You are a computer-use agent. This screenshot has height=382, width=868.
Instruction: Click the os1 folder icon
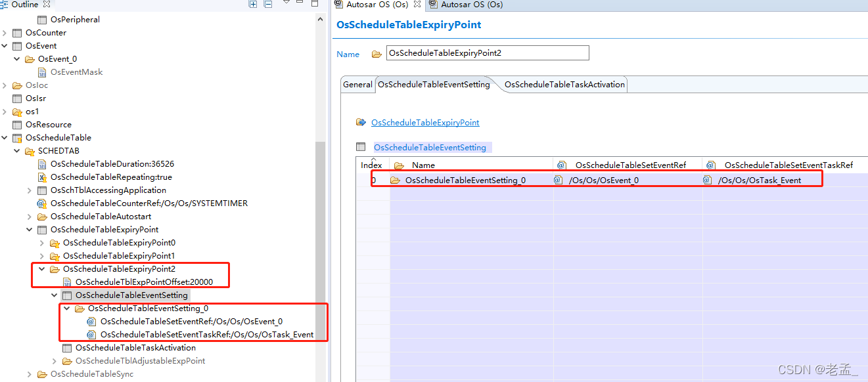pyautogui.click(x=18, y=112)
